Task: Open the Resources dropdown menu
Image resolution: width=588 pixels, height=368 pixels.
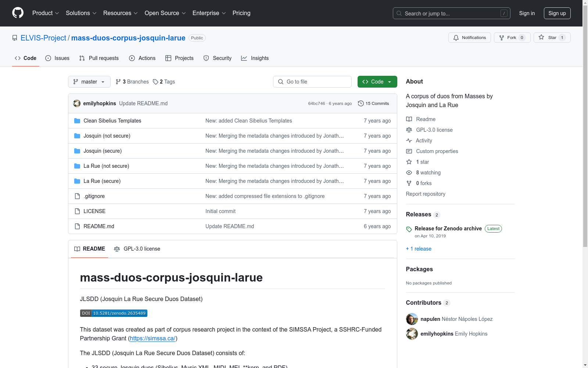Action: coord(121,13)
